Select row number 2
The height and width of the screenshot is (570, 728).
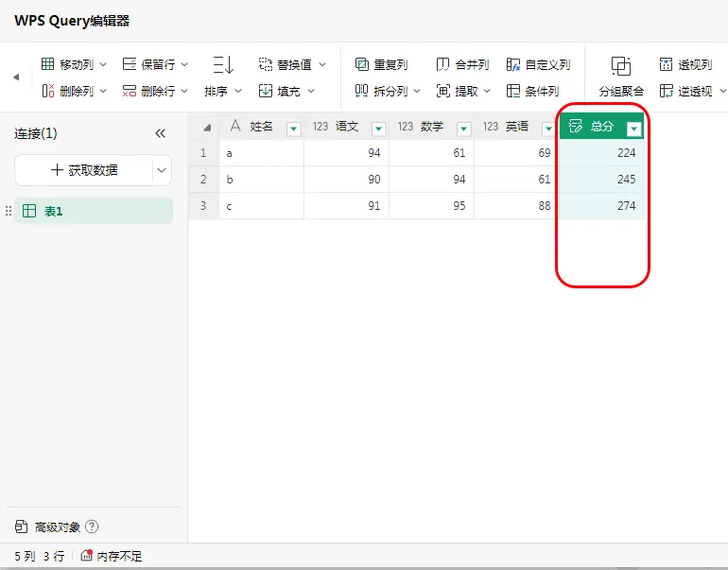(203, 180)
